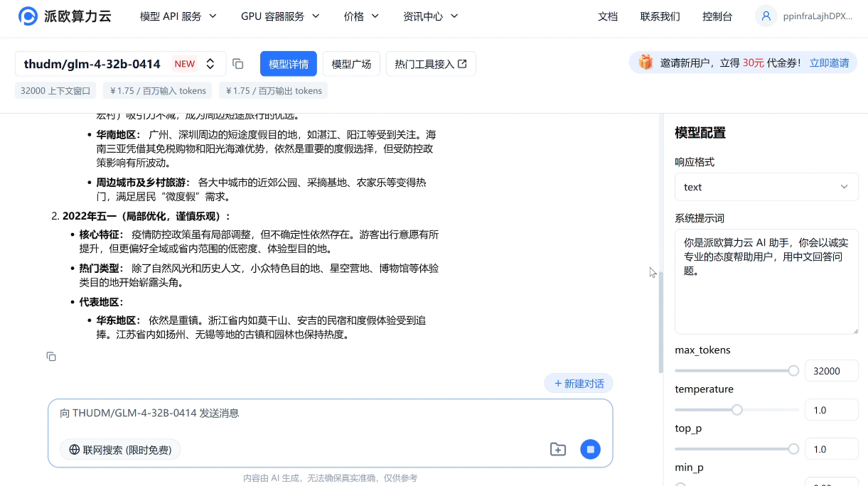The width and height of the screenshot is (868, 486).
Task: Click the 32000 上下文窗口 tag
Action: tap(56, 91)
